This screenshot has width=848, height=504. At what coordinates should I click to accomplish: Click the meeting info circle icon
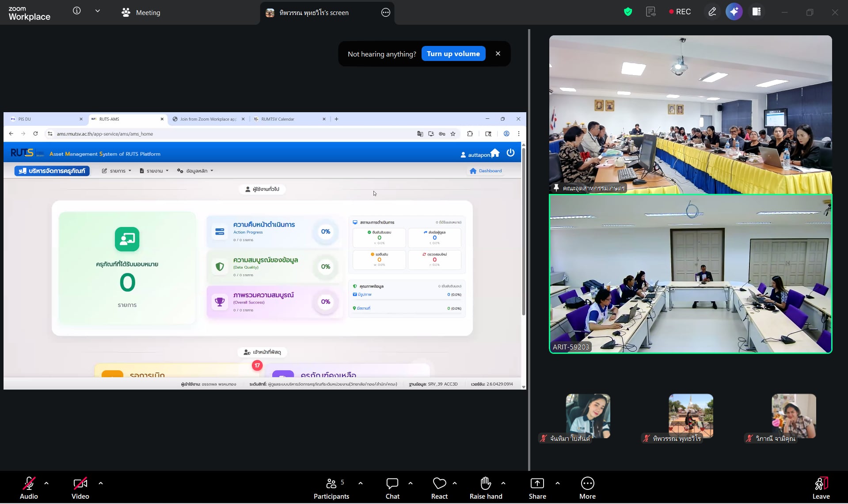(76, 11)
